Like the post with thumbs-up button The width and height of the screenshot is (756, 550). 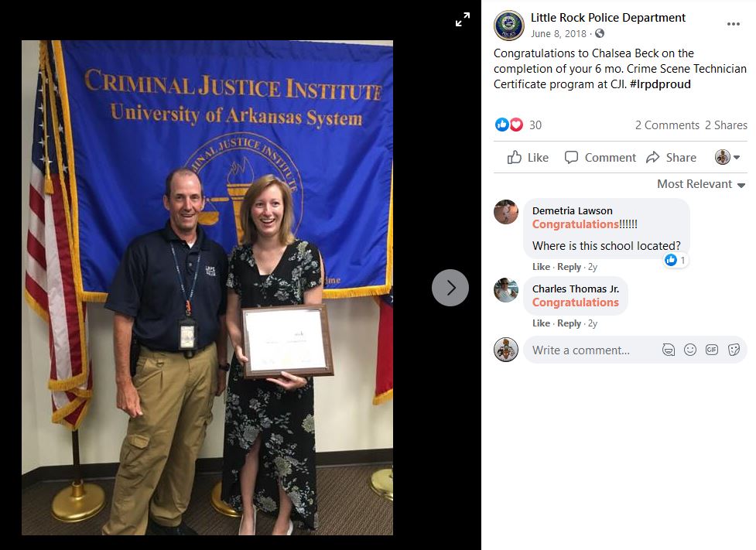(x=528, y=158)
